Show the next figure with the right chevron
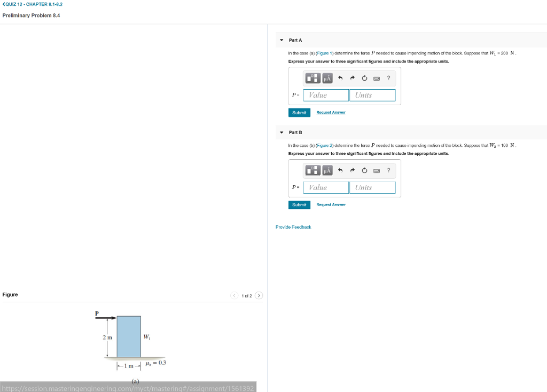The width and height of the screenshot is (547, 392). [x=259, y=295]
